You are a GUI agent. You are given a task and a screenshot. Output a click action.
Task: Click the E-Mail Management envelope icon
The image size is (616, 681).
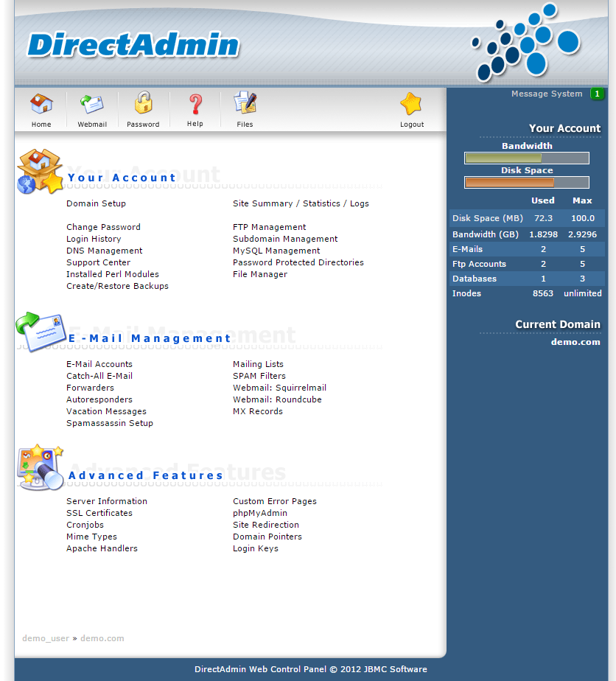(41, 332)
